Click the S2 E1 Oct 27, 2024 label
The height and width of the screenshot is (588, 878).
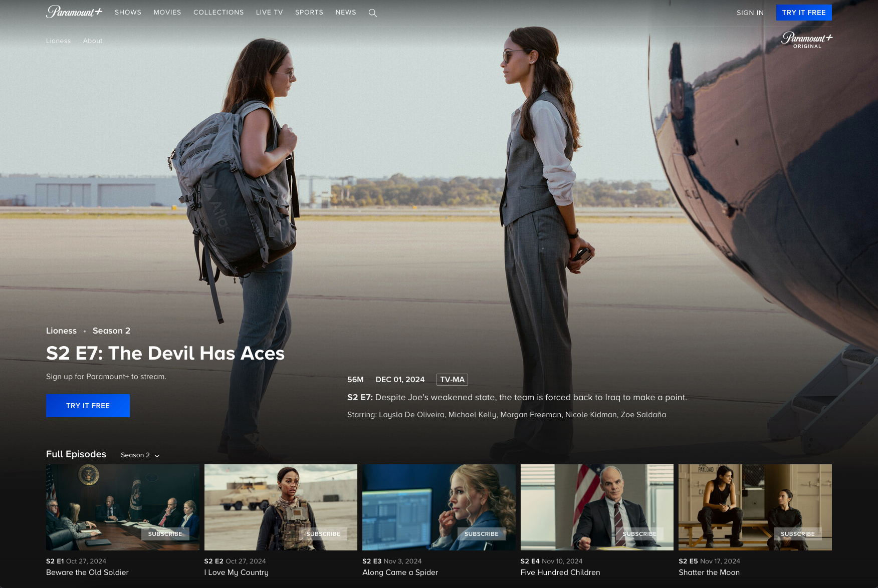76,561
